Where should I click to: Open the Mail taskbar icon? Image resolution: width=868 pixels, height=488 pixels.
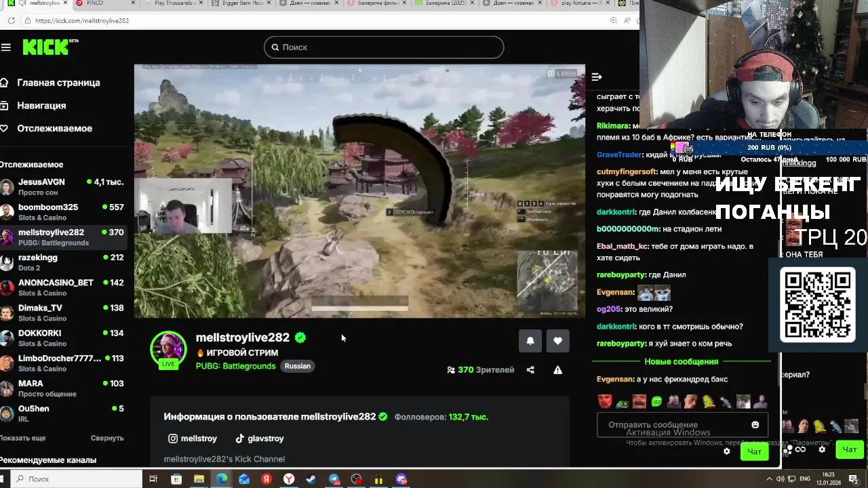click(244, 479)
